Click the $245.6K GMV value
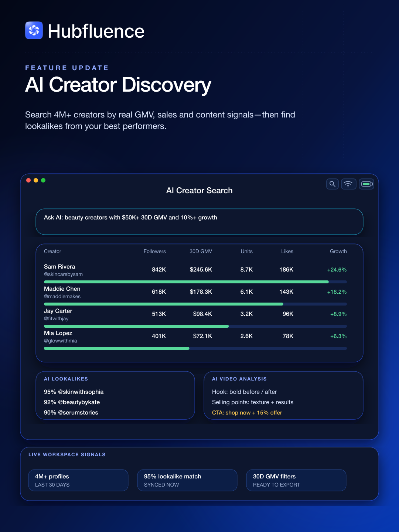Viewport: 399px width, 532px height. [201, 270]
